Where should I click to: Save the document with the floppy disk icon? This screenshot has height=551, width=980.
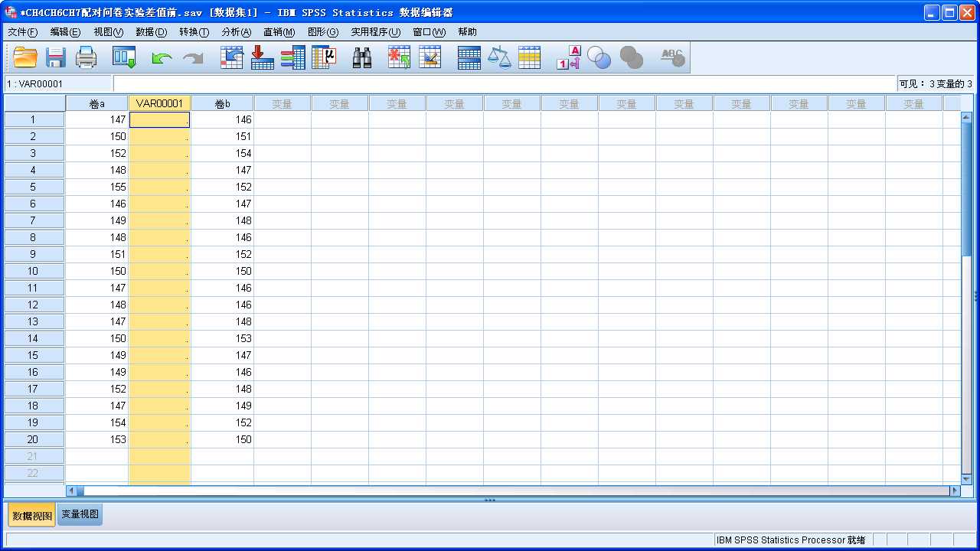(x=56, y=57)
